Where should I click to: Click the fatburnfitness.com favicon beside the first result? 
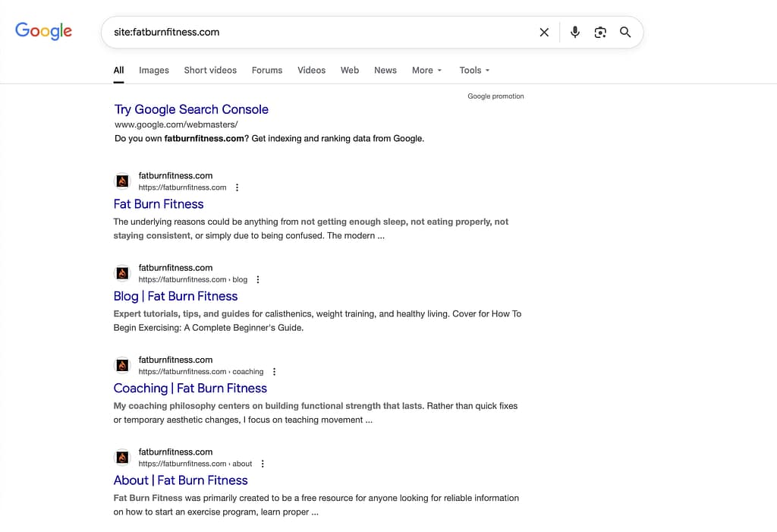pos(122,181)
